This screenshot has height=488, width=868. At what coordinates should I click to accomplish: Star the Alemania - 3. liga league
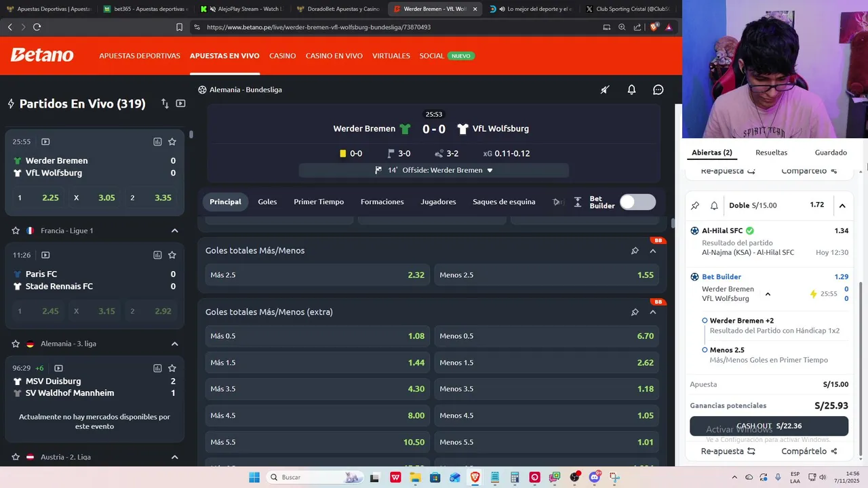[x=16, y=344]
